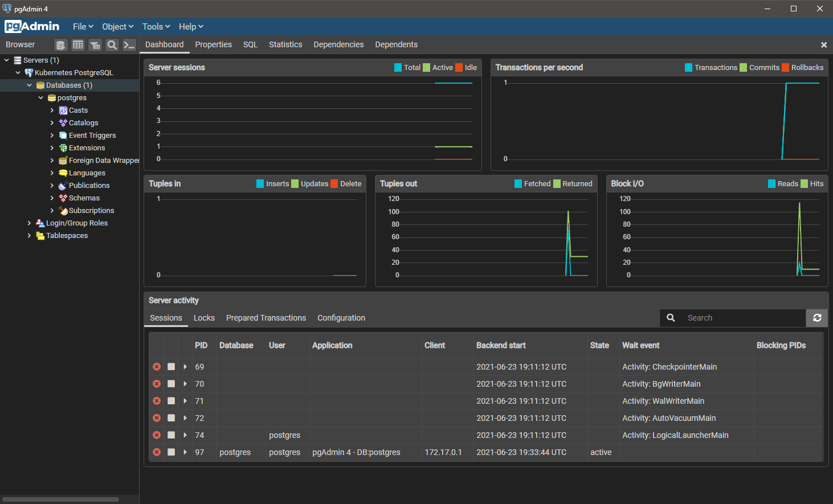The image size is (833, 504).
Task: Switch to the Statistics tab
Action: tap(285, 44)
